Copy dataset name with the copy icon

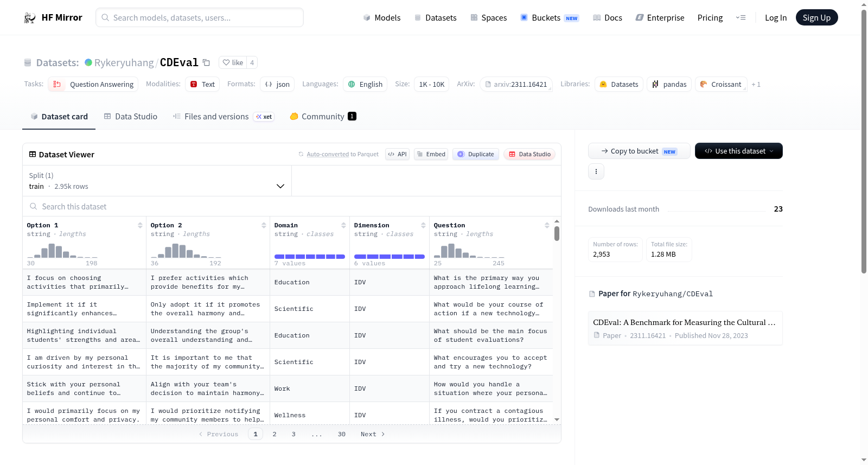point(206,62)
